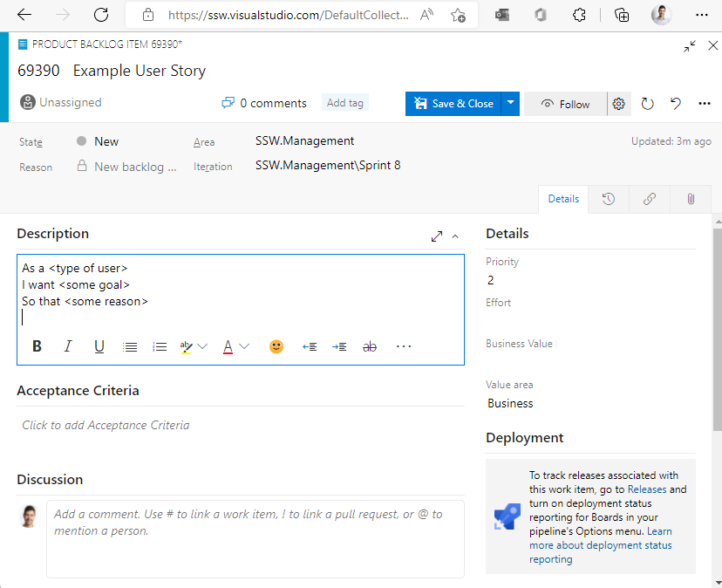Open the Links tab icon

tap(650, 199)
